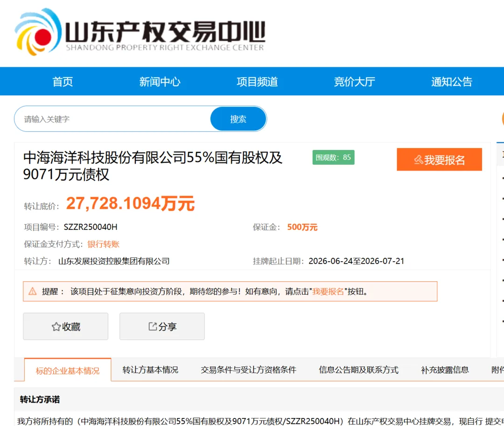Switch to the 转让方基本情况 tab

click(150, 370)
